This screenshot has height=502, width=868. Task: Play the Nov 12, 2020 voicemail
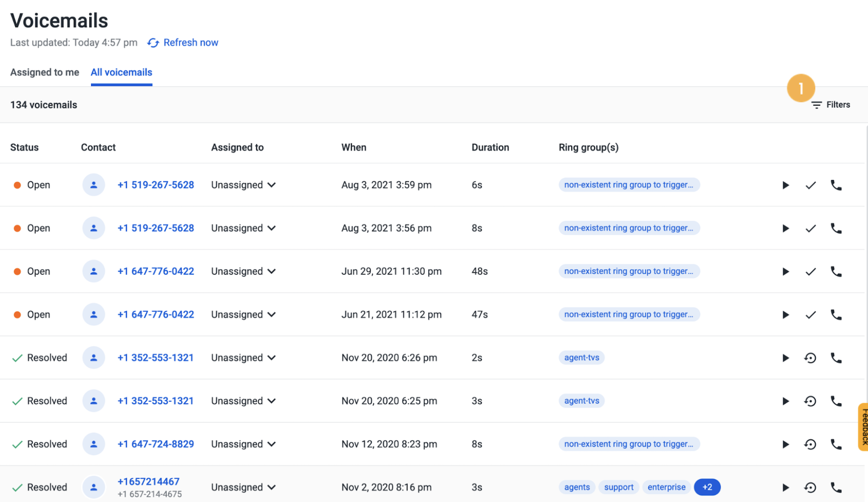pyautogui.click(x=785, y=444)
